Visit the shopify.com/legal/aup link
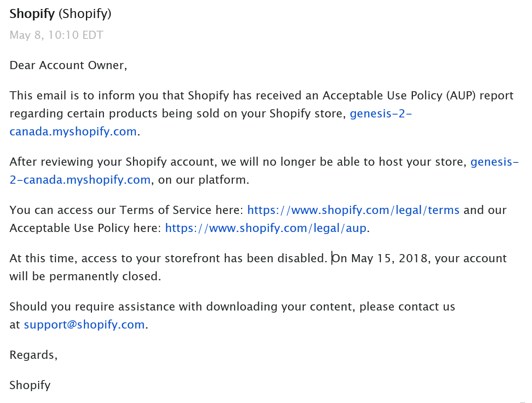The image size is (532, 403). pyautogui.click(x=266, y=228)
